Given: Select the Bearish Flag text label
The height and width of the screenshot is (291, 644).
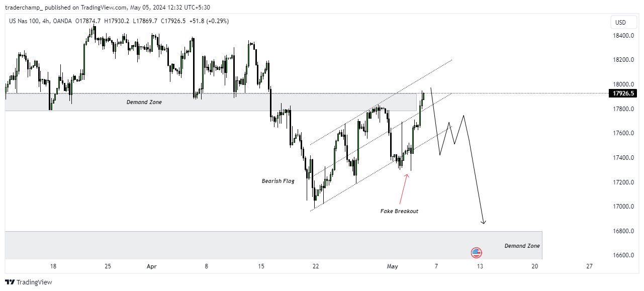Looking at the screenshot, I should point(278,181).
